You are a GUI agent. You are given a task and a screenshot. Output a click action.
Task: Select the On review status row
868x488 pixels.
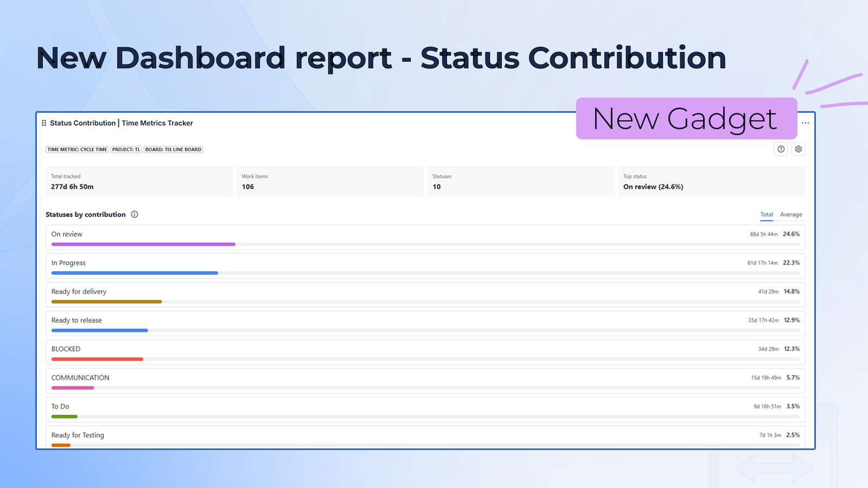tap(425, 237)
